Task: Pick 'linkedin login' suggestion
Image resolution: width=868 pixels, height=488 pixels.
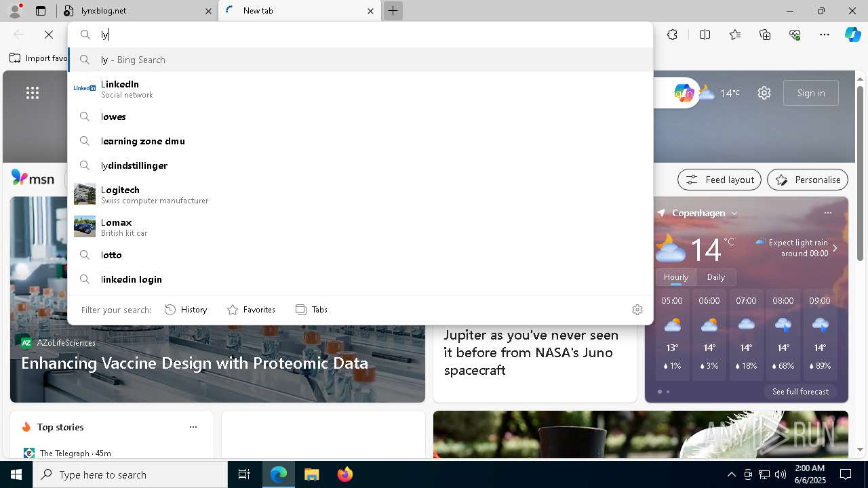Action: (x=360, y=279)
